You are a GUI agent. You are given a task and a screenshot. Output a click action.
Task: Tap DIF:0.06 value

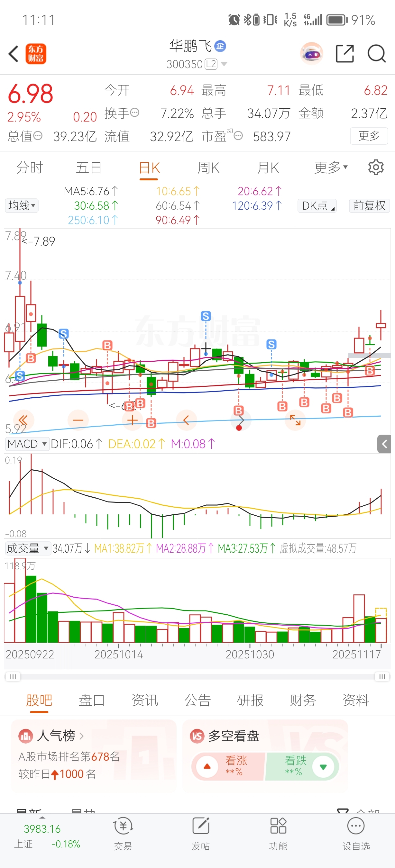pos(77,444)
